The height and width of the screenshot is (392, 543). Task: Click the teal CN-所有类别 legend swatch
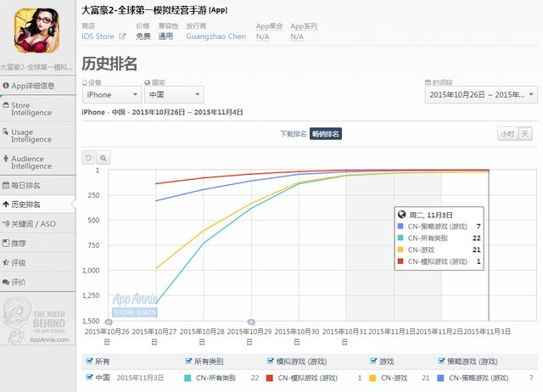[x=188, y=378]
